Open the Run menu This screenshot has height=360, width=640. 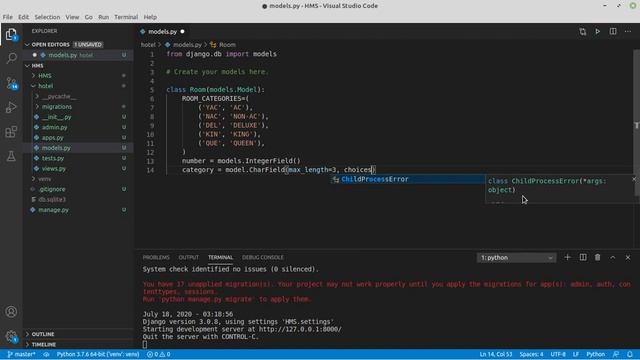(103, 17)
